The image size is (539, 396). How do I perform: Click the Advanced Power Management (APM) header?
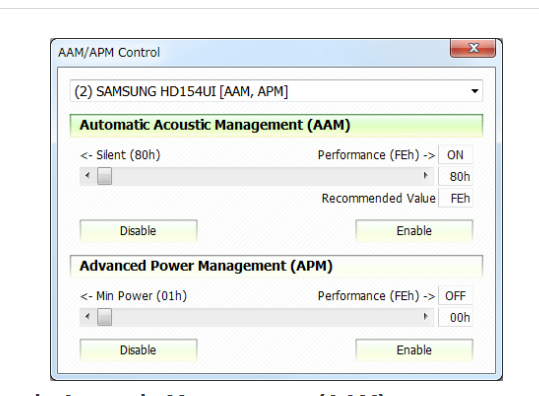point(276,266)
